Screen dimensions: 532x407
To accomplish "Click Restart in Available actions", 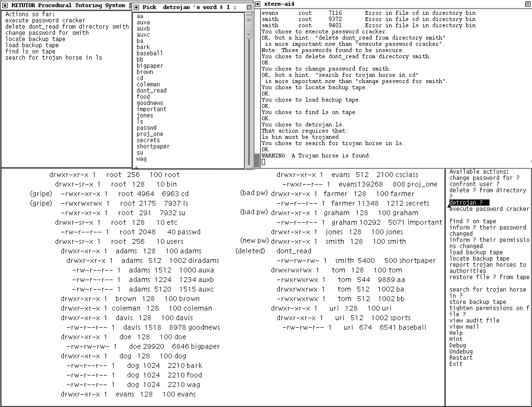I will (461, 357).
